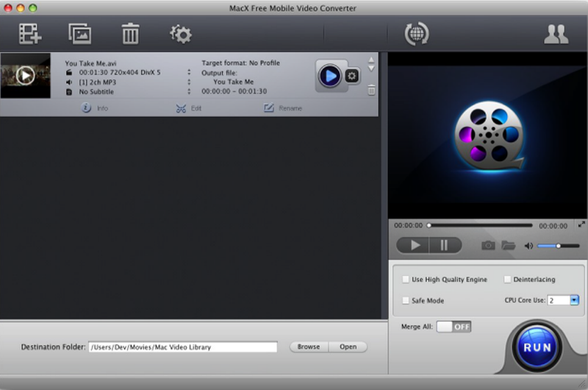
Task: Click the preview progress slider
Action: [x=480, y=225]
